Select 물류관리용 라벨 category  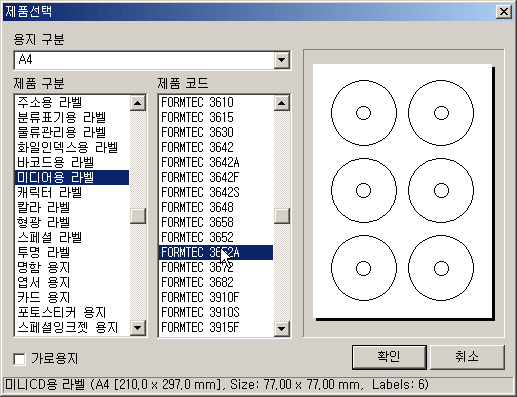72,132
